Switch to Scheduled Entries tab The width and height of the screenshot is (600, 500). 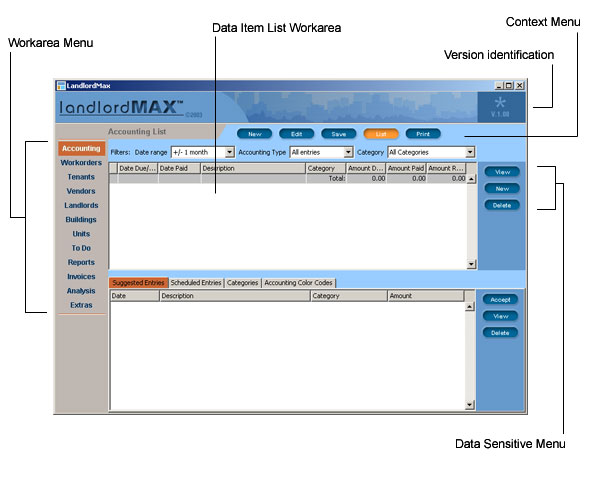click(x=196, y=283)
